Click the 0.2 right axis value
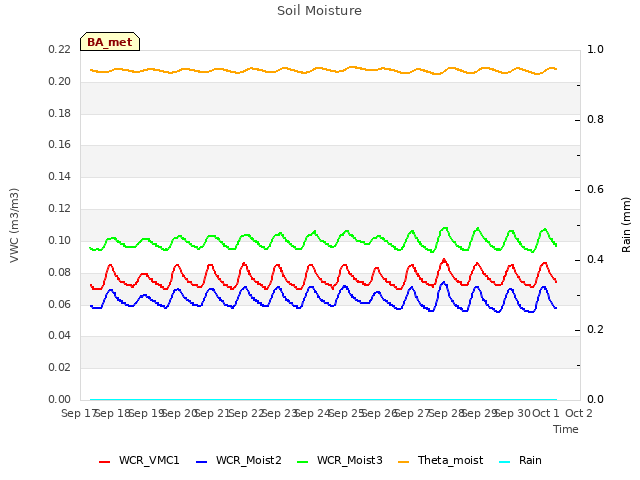This screenshot has height=480, width=640. (x=595, y=329)
